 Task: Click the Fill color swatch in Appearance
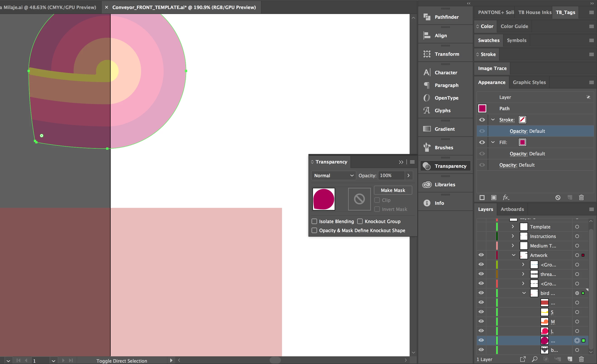tap(522, 142)
